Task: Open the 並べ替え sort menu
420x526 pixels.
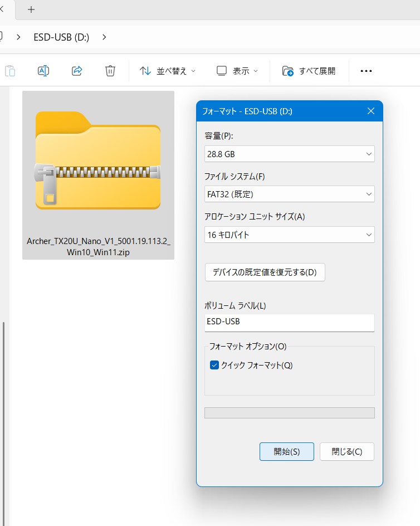Action: tap(168, 71)
